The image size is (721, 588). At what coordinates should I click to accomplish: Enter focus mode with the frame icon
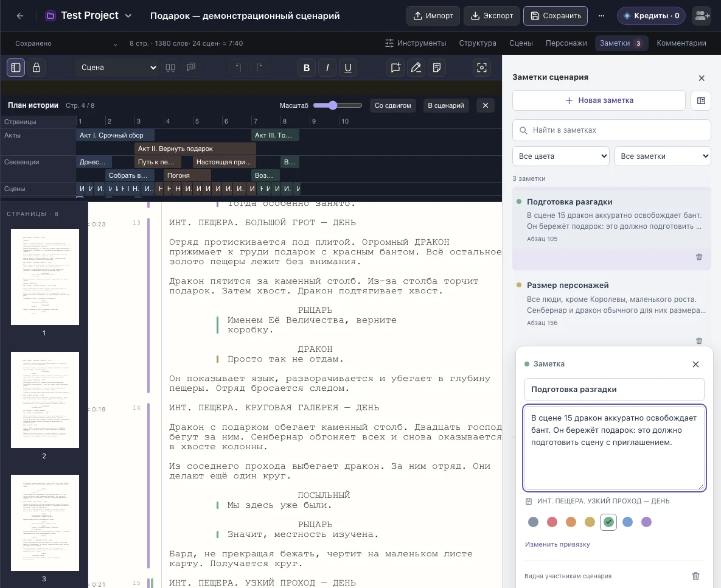481,68
